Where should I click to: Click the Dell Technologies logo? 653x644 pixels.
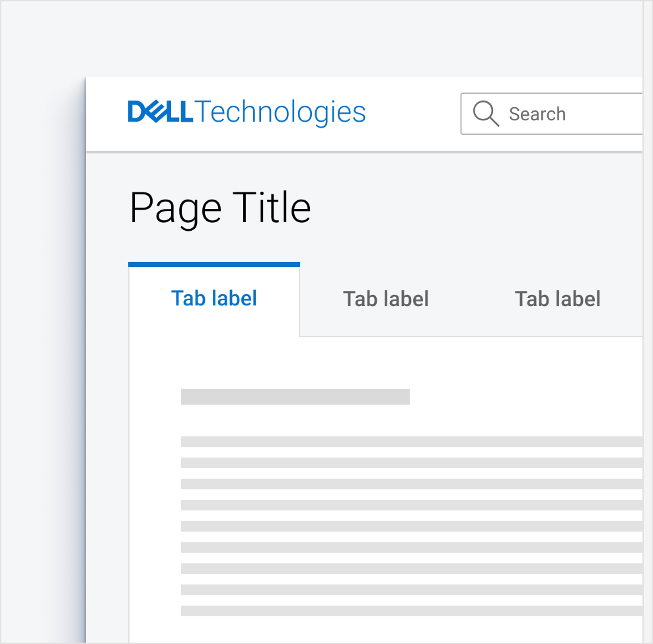[x=247, y=112]
